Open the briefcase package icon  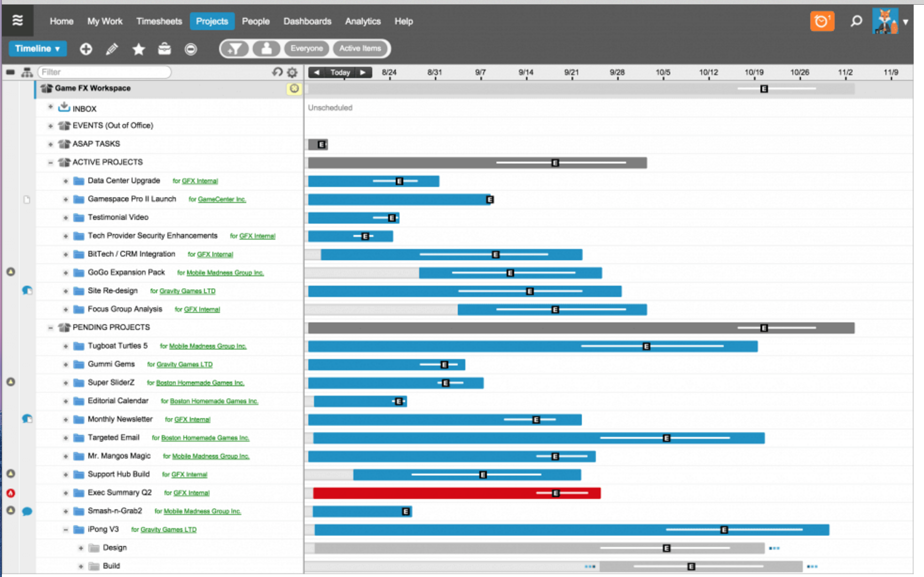tap(164, 49)
